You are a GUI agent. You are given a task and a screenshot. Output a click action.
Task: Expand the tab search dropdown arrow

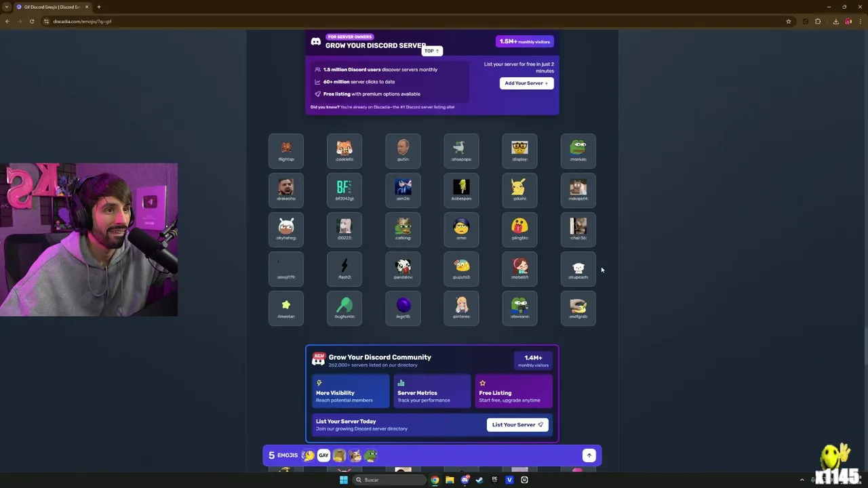[x=6, y=7]
